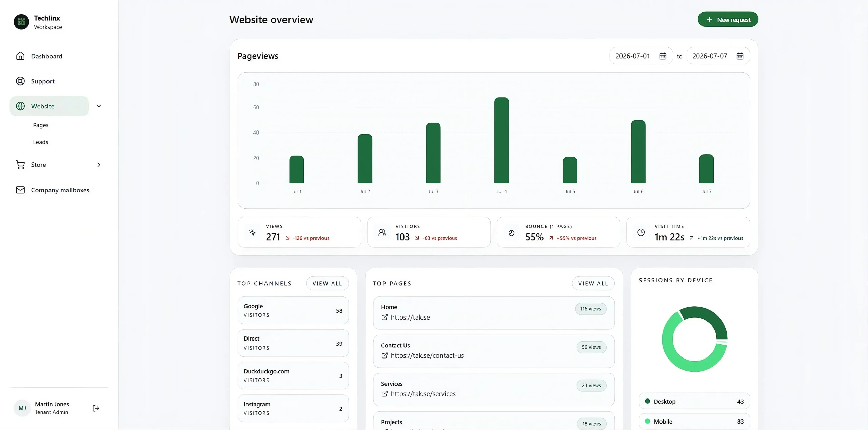Click the Website overview heading
Screen dimensions: 868x430
coord(271,20)
